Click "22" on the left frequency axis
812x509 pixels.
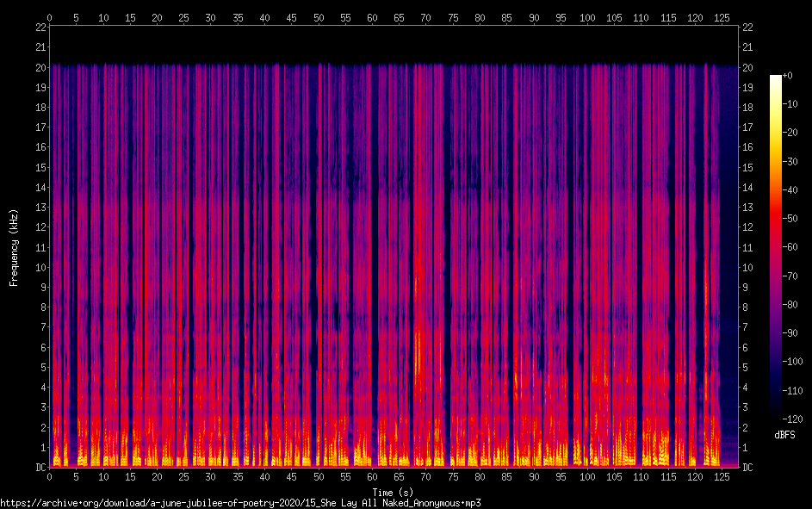(x=41, y=28)
